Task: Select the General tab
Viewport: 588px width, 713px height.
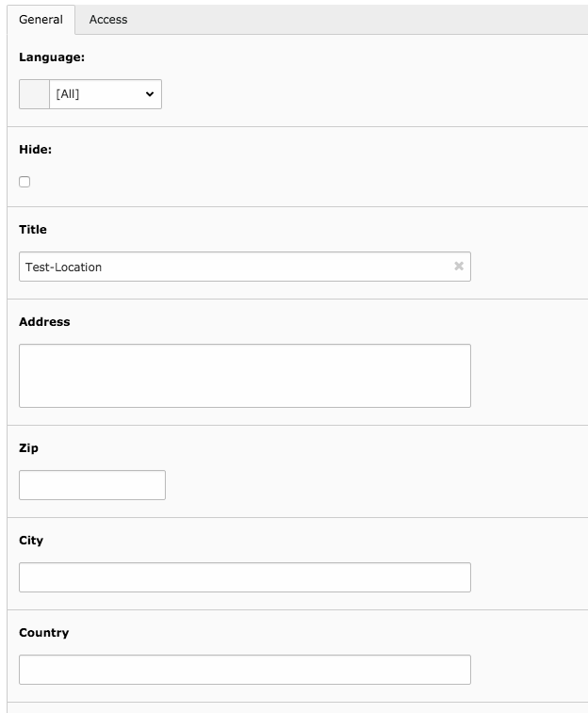Action: pos(41,19)
